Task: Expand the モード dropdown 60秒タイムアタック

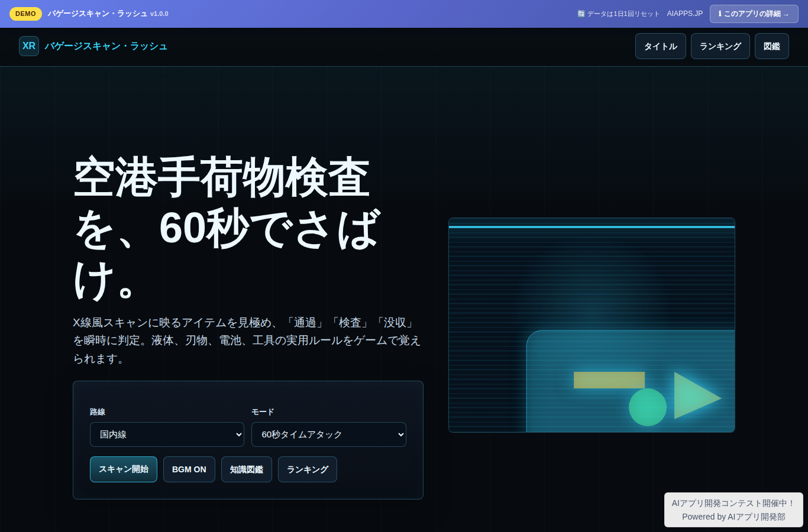Action: (329, 434)
